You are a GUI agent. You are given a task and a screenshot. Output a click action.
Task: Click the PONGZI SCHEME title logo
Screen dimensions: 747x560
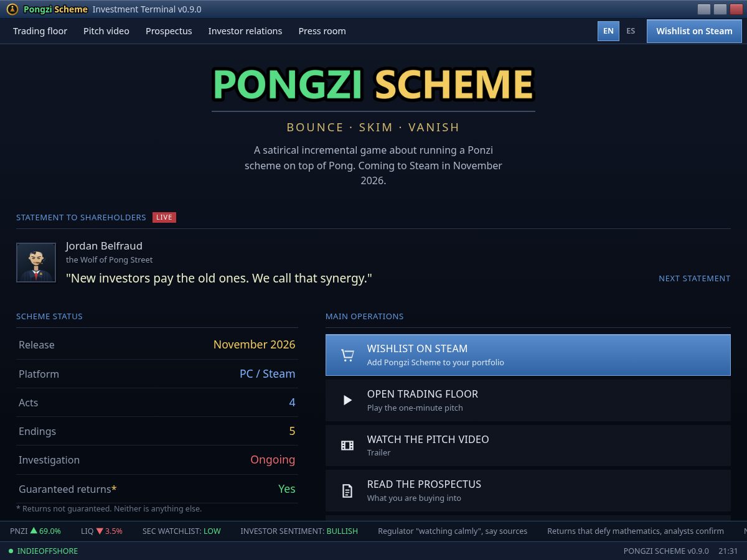(x=374, y=84)
